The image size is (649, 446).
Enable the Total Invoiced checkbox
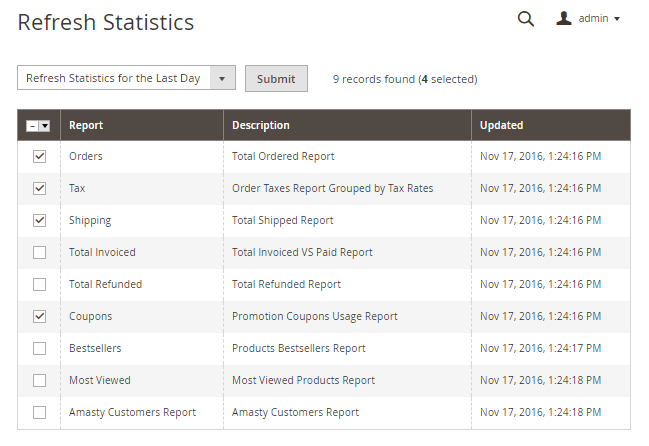[x=40, y=253]
